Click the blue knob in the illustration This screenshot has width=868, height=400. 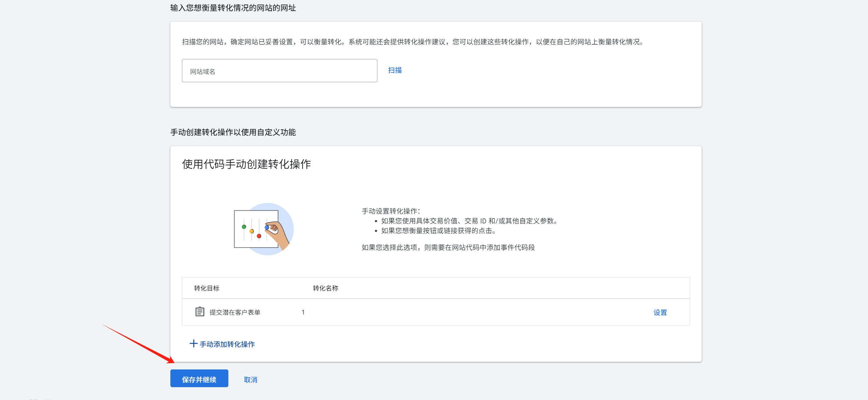267,228
